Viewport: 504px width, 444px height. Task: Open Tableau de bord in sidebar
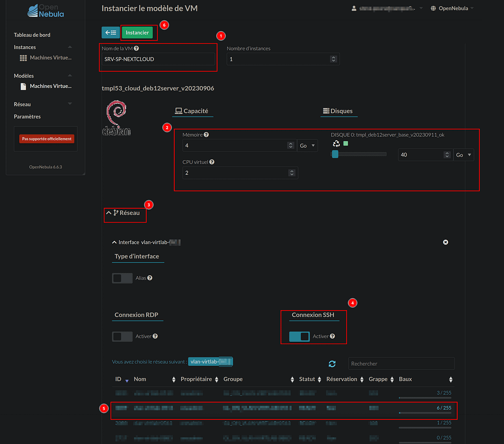click(32, 35)
